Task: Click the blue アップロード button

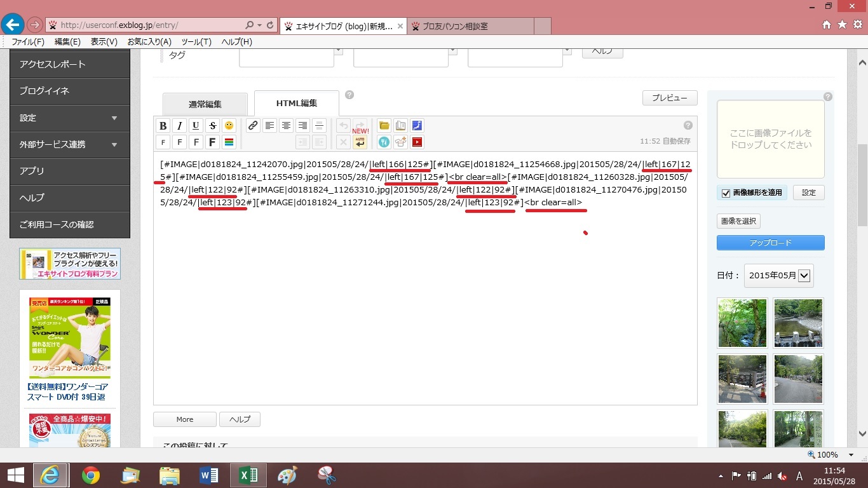Action: coord(771,243)
